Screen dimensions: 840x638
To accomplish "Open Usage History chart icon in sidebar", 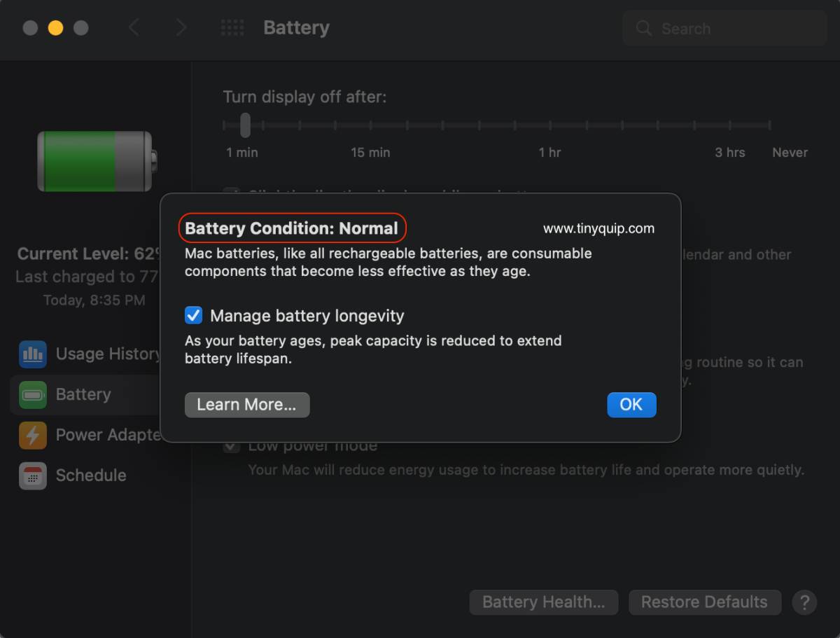I will pyautogui.click(x=33, y=354).
